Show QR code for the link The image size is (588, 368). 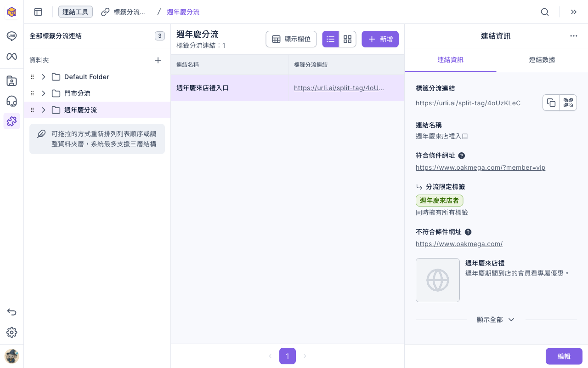tap(568, 103)
